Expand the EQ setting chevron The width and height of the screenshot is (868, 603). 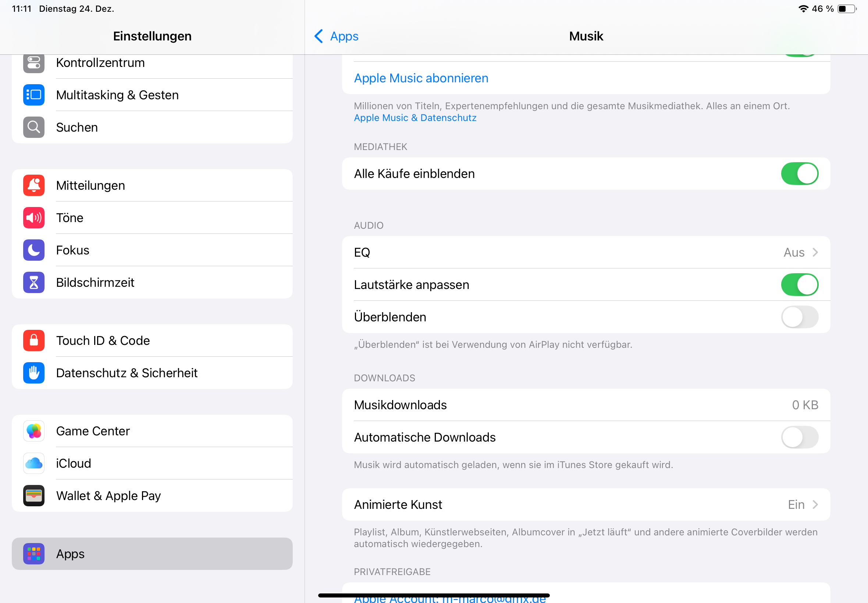(815, 252)
